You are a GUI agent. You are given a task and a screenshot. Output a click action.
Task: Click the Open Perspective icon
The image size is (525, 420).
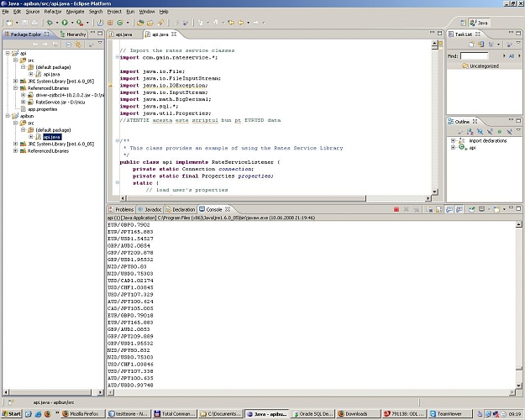(464, 23)
